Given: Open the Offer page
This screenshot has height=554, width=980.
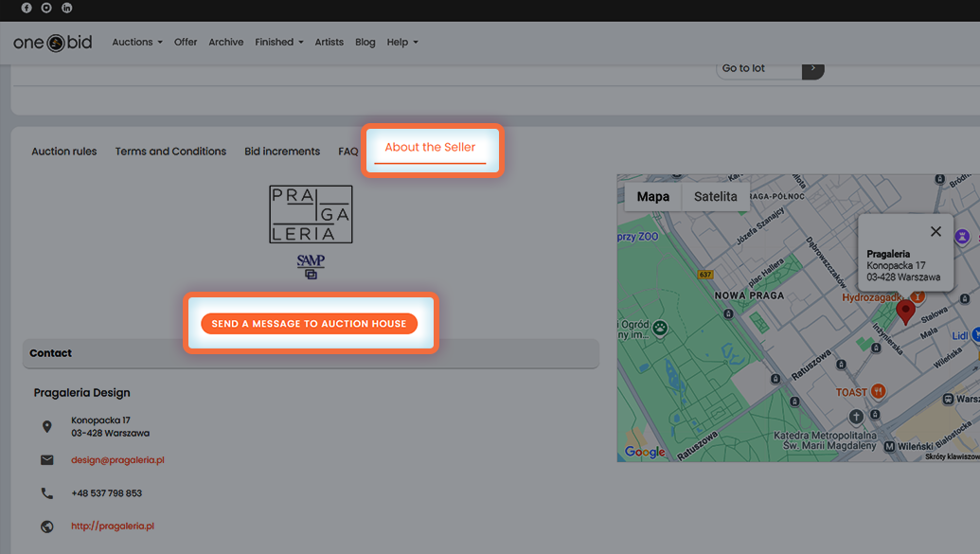Looking at the screenshot, I should (x=186, y=42).
